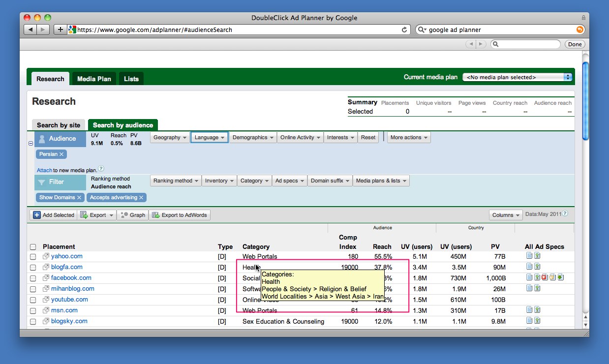Viewport: 609px width, 364px height.
Task: Open blogsky.com external link icon
Action: [x=46, y=321]
